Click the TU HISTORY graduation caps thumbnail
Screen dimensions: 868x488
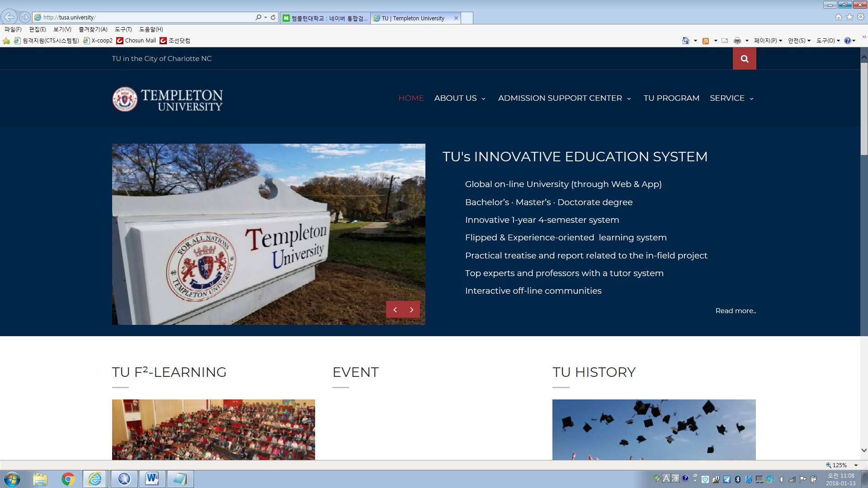coord(654,429)
